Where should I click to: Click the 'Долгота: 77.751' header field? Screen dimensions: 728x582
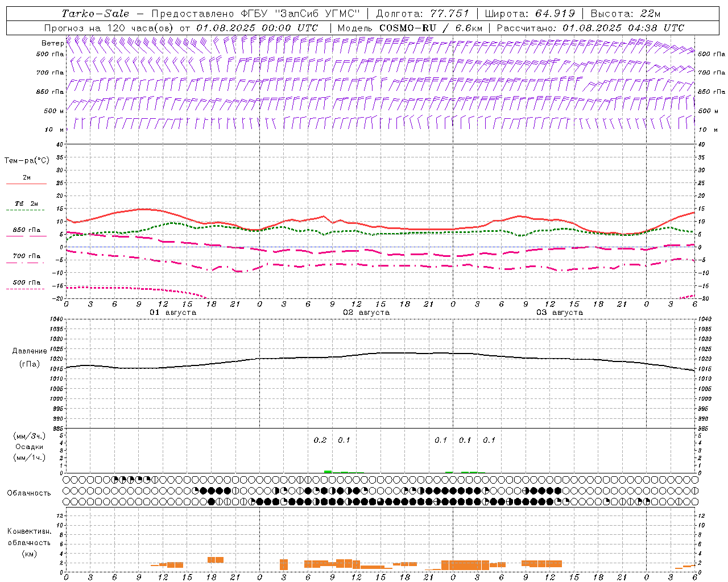(x=423, y=14)
